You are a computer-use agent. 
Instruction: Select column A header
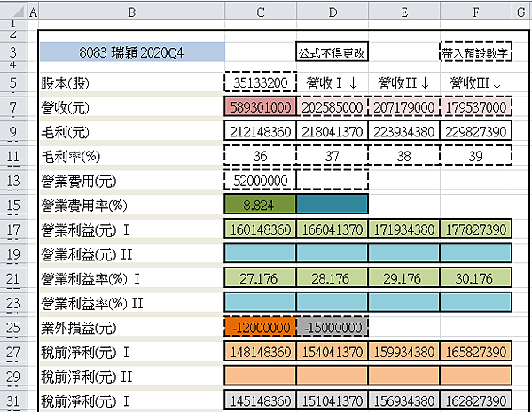(33, 12)
